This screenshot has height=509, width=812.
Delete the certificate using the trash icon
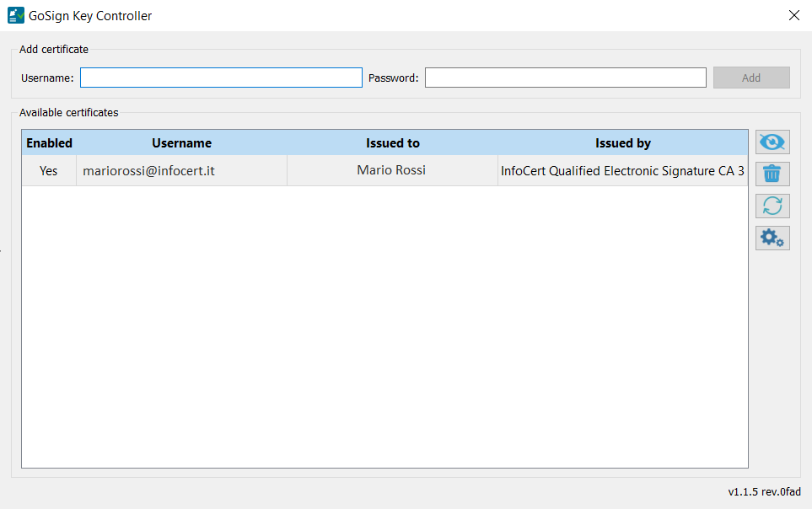tap(772, 174)
